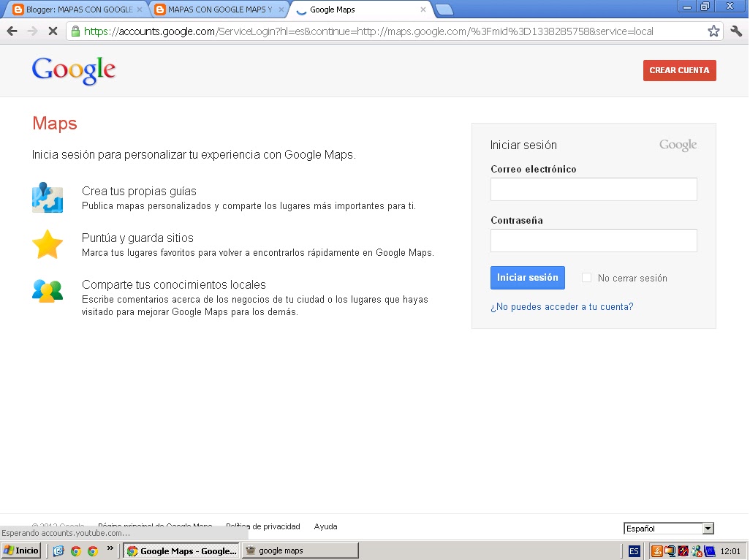750x560 pixels.
Task: Open the Política de privacidad link
Action: point(263,526)
